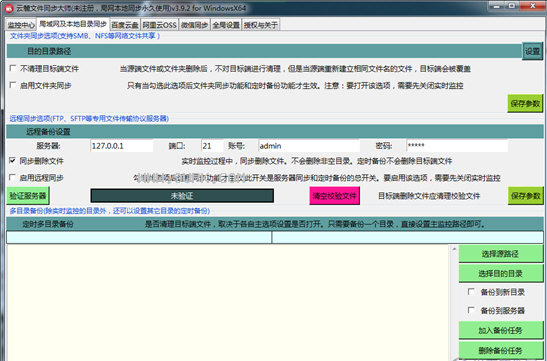This screenshot has width=547, height=361.
Task: Click the 目标端删除文件应清理校验文件 note
Action: click(x=429, y=196)
